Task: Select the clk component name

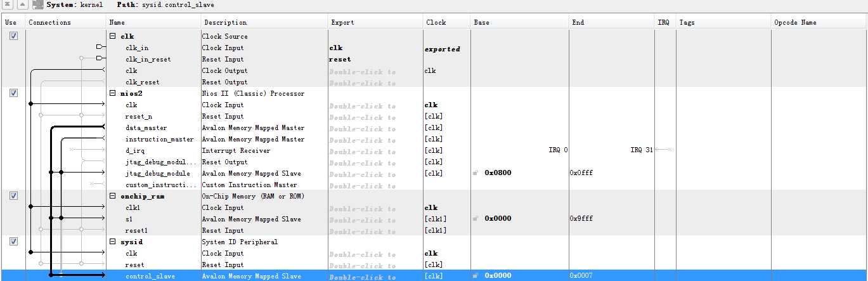Action: pyautogui.click(x=127, y=36)
